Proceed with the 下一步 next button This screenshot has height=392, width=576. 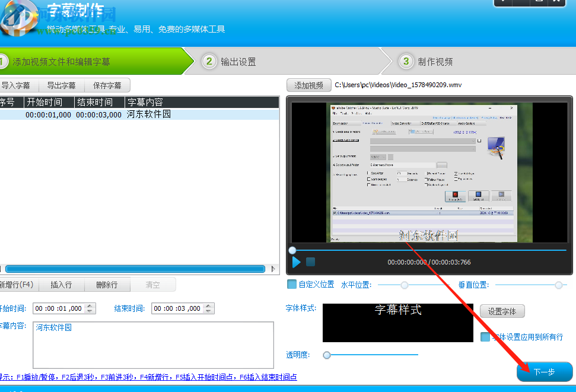(545, 372)
